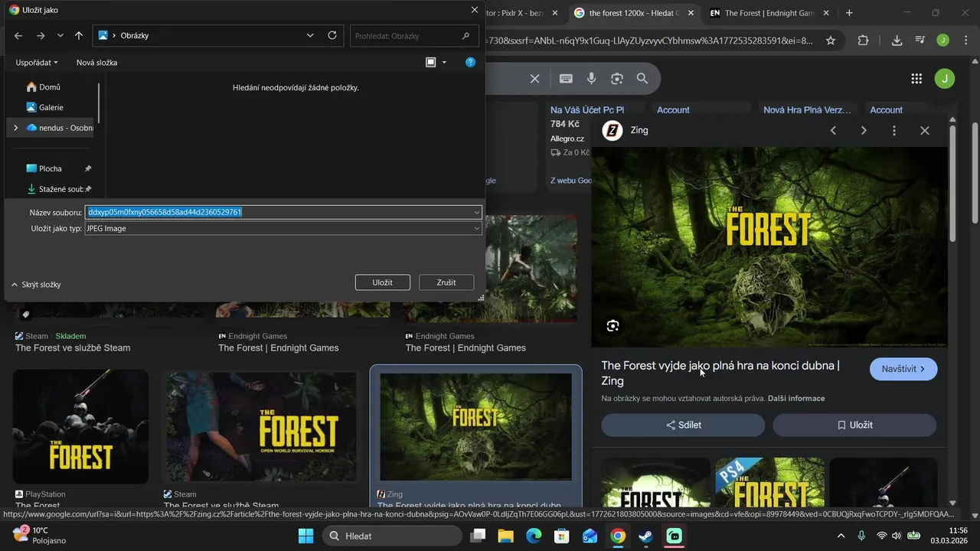Open a new Chrome tab

(x=849, y=13)
